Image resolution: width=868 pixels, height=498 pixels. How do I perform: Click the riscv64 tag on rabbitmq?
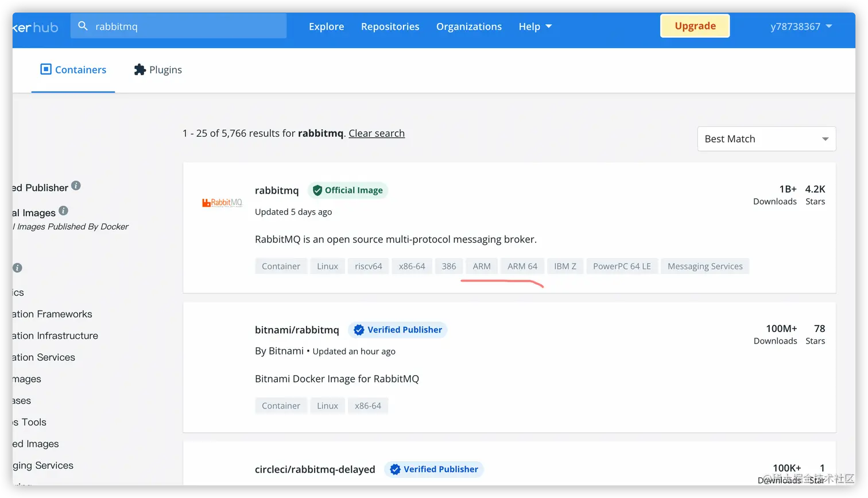coord(369,266)
